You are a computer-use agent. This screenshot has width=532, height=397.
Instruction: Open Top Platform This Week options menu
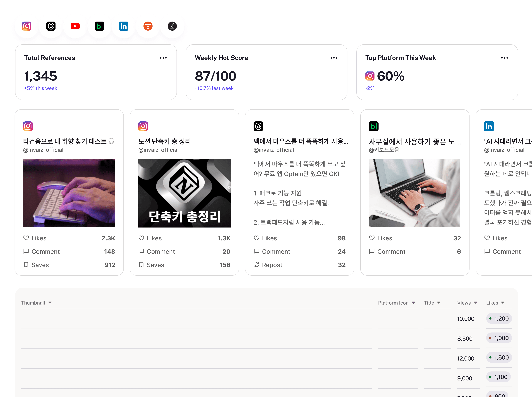tap(504, 58)
